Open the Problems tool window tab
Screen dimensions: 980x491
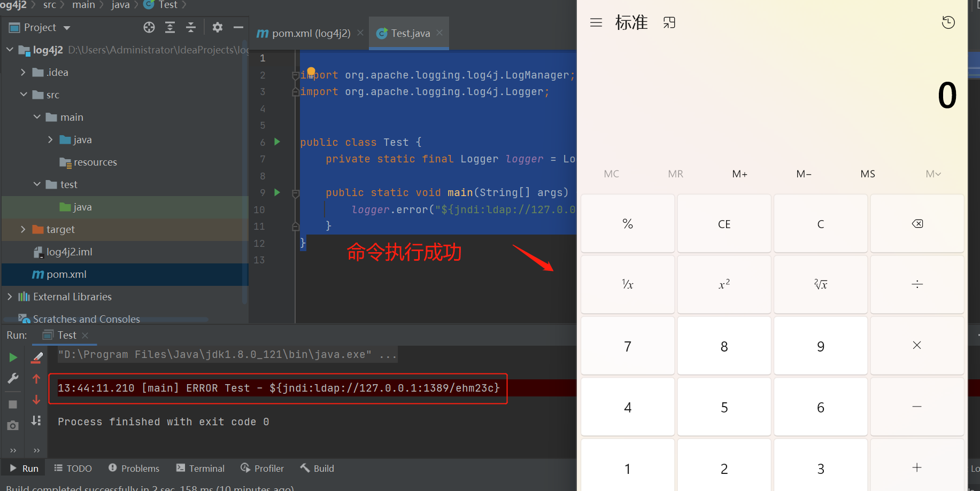(134, 469)
